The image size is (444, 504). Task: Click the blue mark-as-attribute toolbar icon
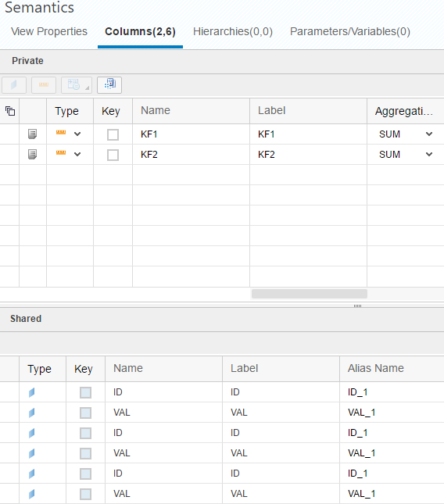14,85
